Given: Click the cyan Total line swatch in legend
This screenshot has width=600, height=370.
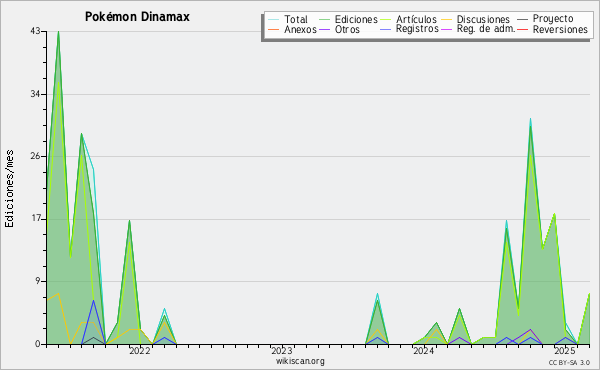Looking at the screenshot, I should click(273, 19).
